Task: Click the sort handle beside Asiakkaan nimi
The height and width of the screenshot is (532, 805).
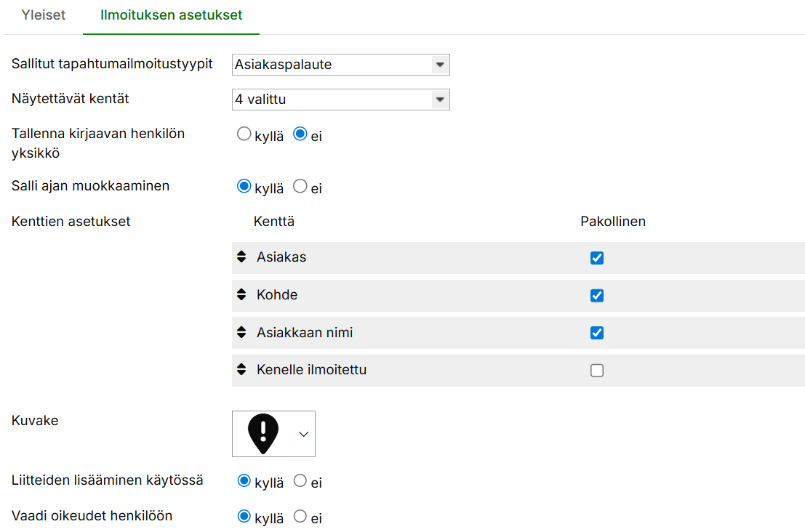Action: pos(241,333)
